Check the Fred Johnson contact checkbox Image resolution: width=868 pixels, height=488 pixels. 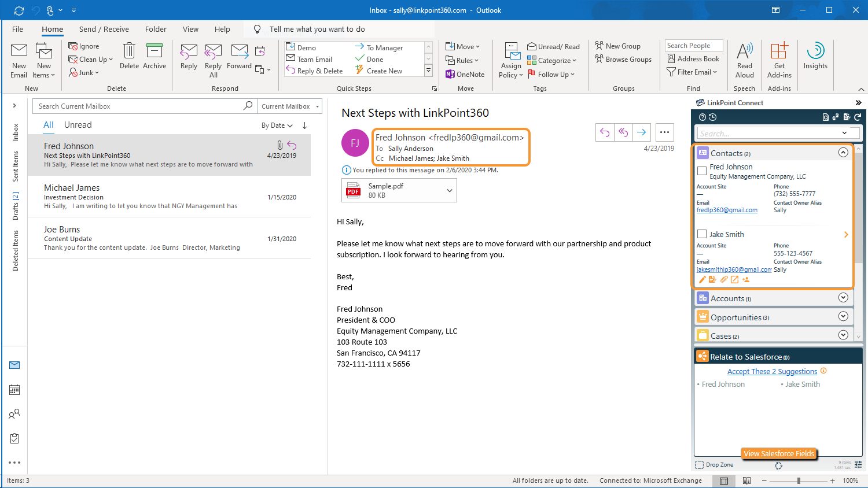[x=702, y=171]
